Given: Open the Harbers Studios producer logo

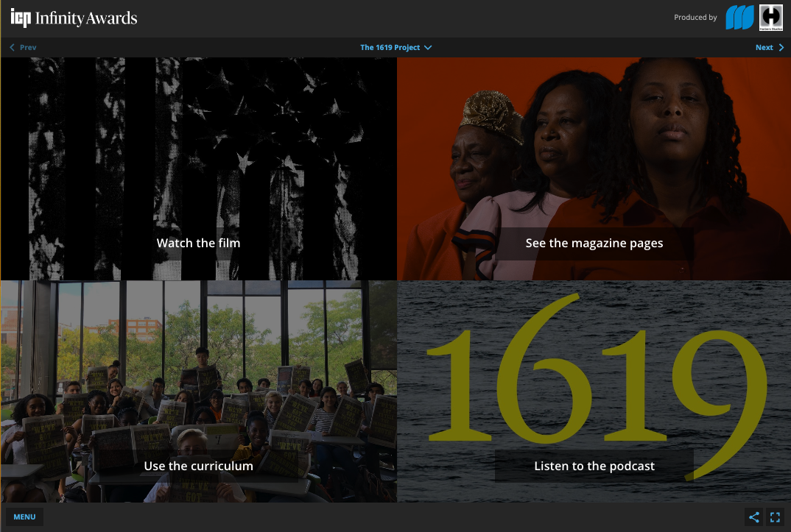Looking at the screenshot, I should click(x=771, y=18).
